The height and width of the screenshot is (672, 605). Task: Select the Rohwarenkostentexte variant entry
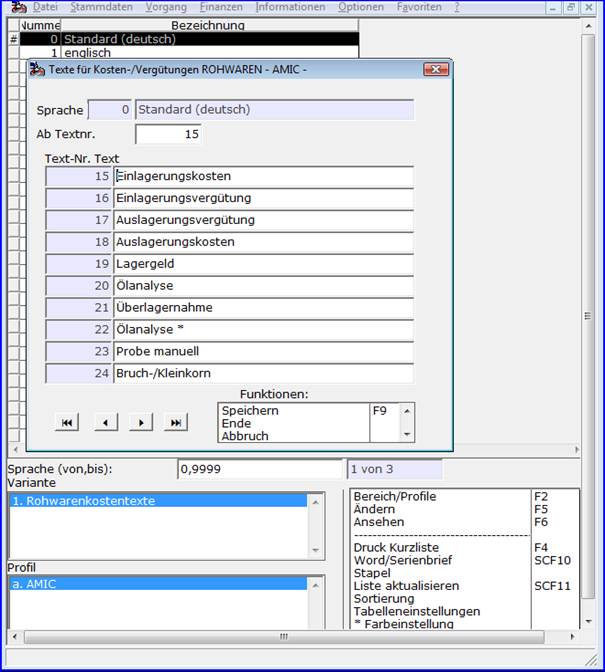[158, 501]
